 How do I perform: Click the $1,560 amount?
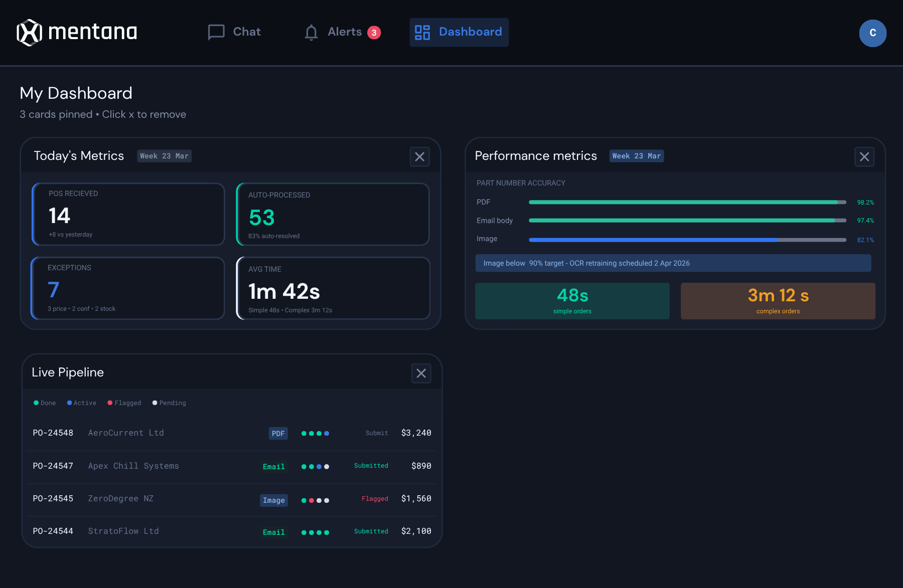coord(416,499)
